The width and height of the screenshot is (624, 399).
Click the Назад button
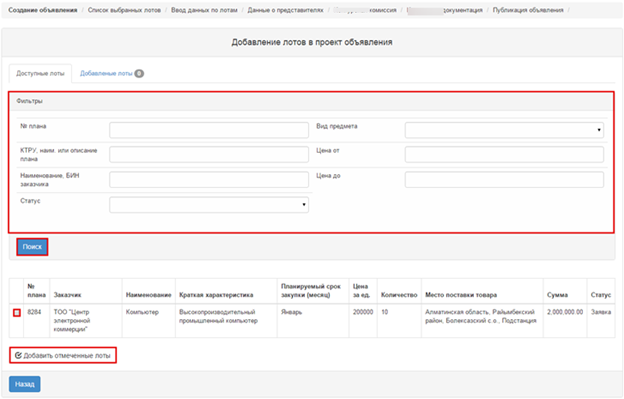(25, 384)
